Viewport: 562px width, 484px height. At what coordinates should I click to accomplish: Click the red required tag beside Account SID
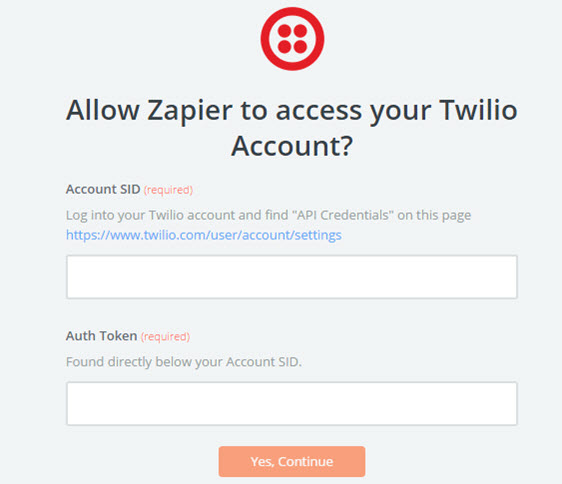coord(168,190)
